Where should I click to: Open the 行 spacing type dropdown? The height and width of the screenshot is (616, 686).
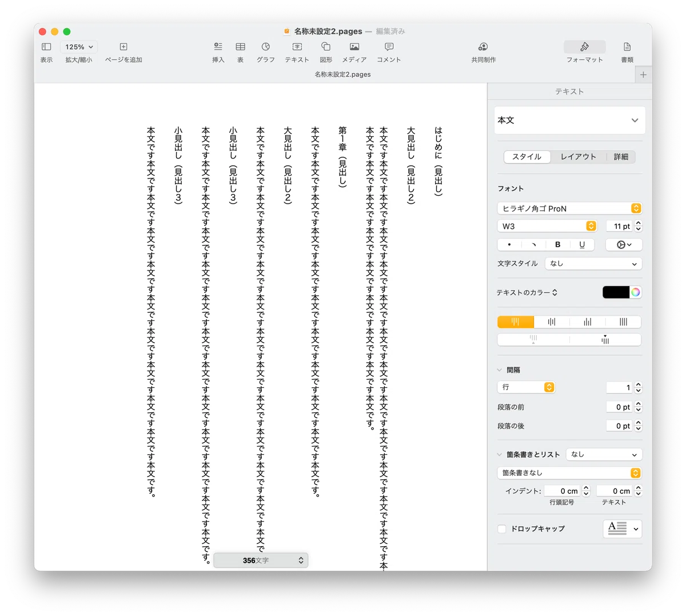tap(526, 387)
